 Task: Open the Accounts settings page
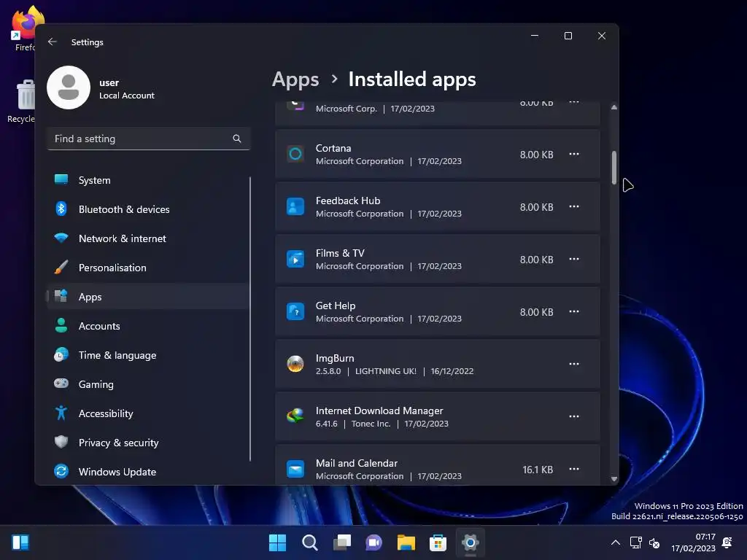[148, 326]
